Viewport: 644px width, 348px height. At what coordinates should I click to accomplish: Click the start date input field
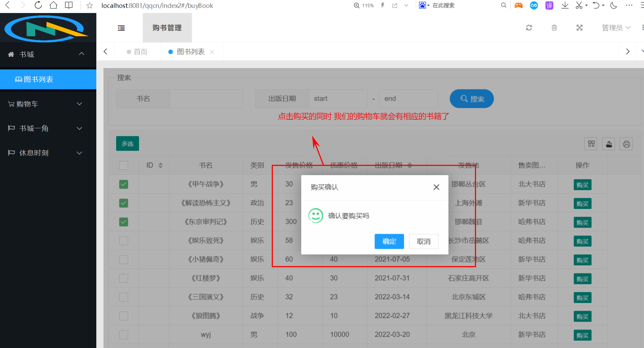point(338,99)
